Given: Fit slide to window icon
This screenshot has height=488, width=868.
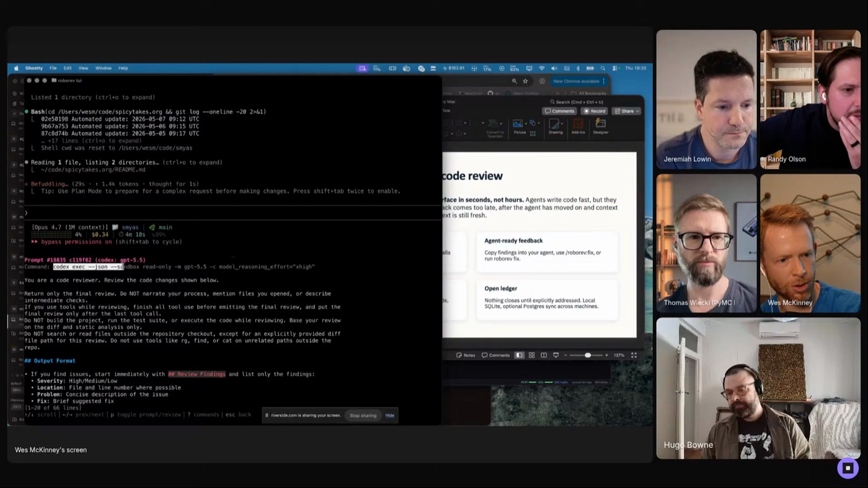Looking at the screenshot, I should [x=634, y=355].
